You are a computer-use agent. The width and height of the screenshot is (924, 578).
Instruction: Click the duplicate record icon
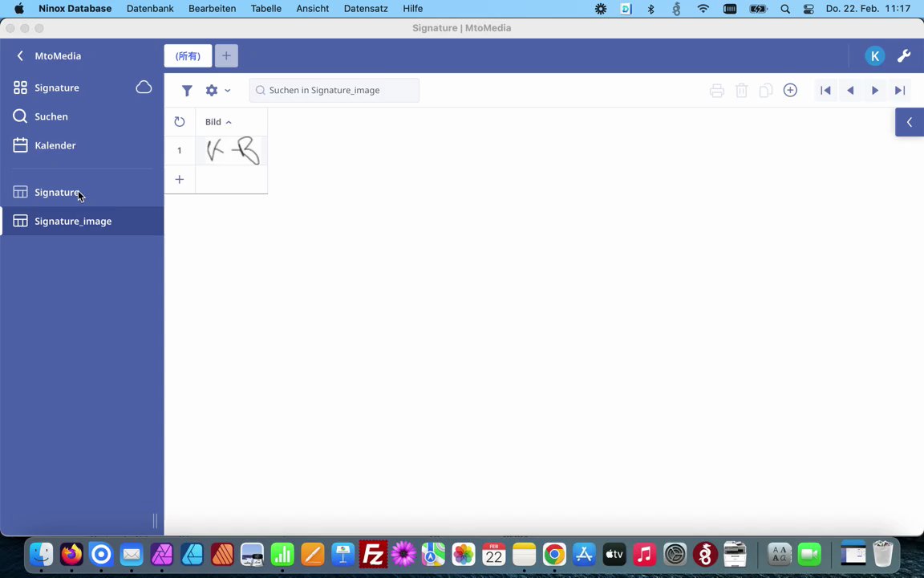tap(765, 90)
